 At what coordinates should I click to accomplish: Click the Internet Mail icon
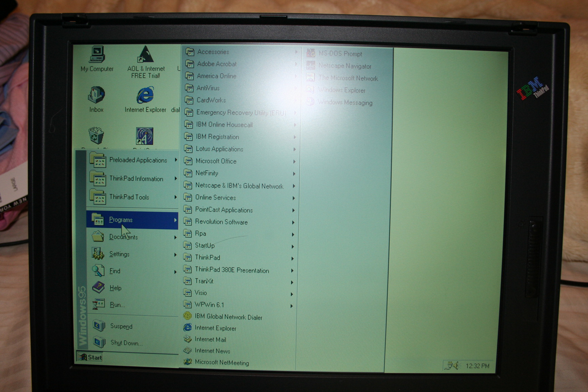click(x=187, y=339)
